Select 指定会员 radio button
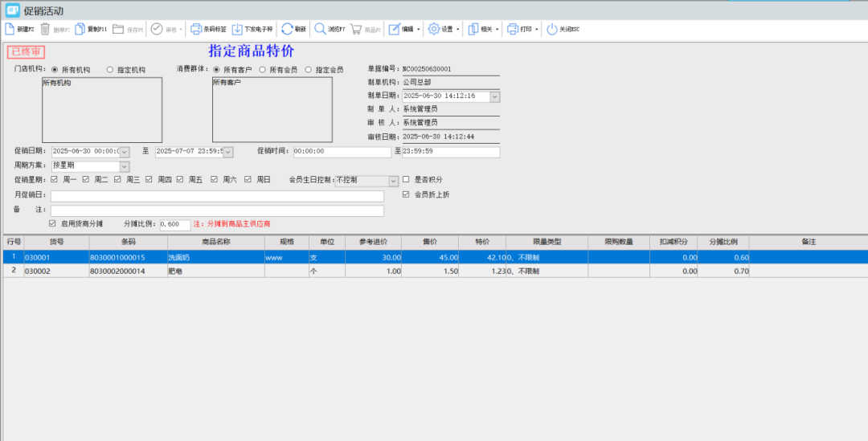Viewport: 868px width, 441px height. [x=309, y=70]
